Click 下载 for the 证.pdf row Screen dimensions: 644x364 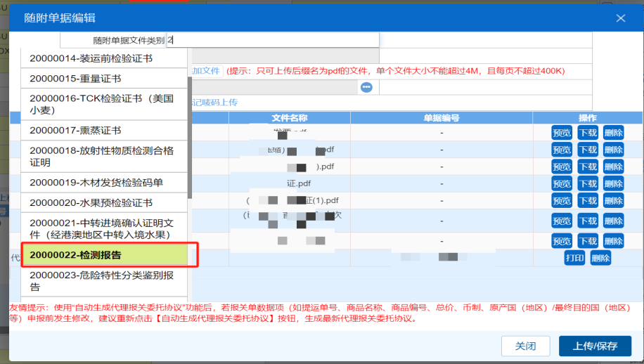587,183
